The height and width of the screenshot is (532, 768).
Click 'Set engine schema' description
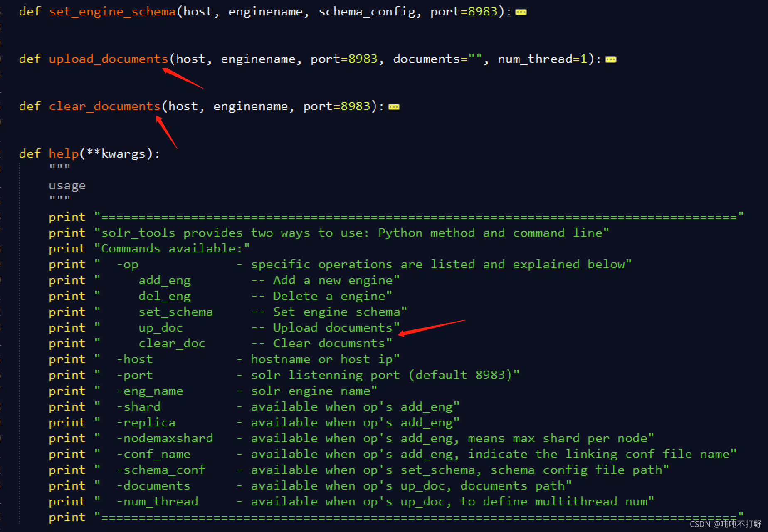pyautogui.click(x=337, y=312)
